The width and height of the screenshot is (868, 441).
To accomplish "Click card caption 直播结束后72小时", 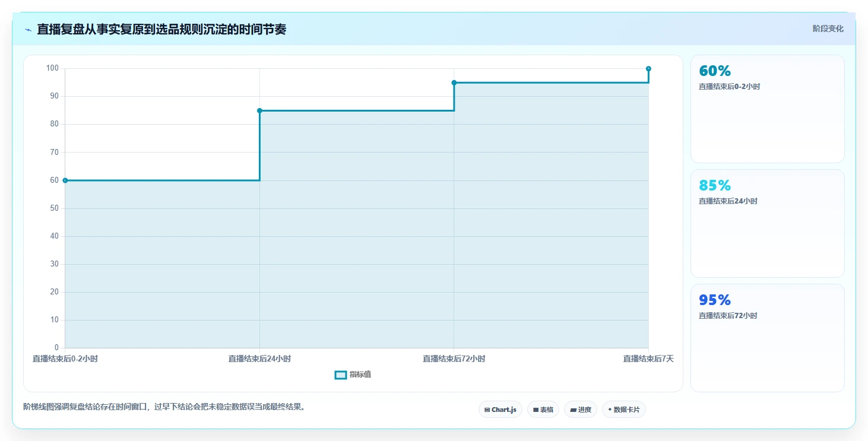I will pyautogui.click(x=728, y=316).
